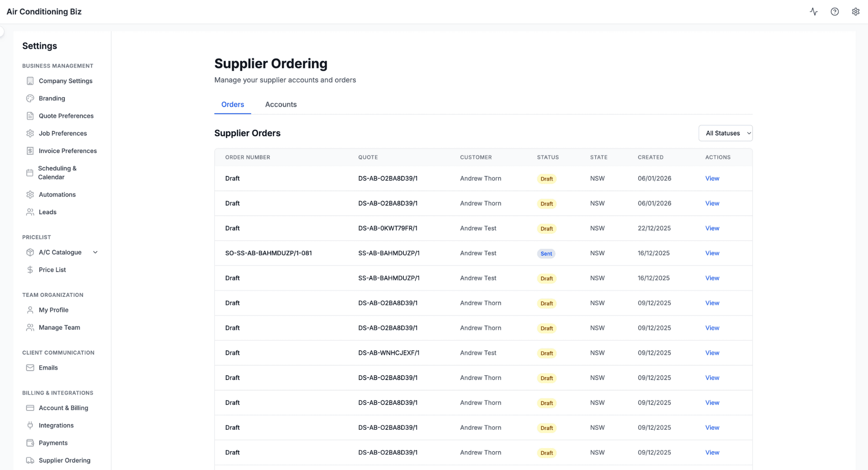Screen dimensions: 868x470
Task: Click the settings gear icon top right
Action: pyautogui.click(x=855, y=11)
